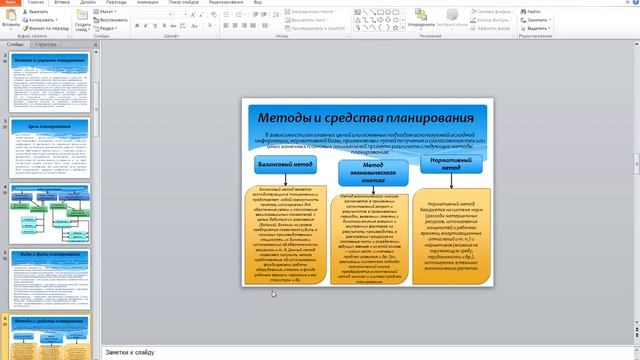Select star shape in shapes gallery
This screenshot has height=360, width=640.
tap(396, 28)
